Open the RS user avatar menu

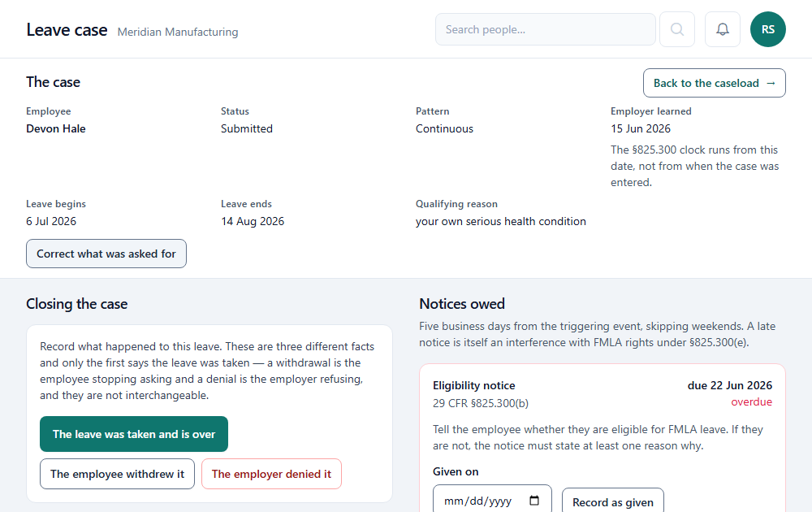tap(768, 29)
